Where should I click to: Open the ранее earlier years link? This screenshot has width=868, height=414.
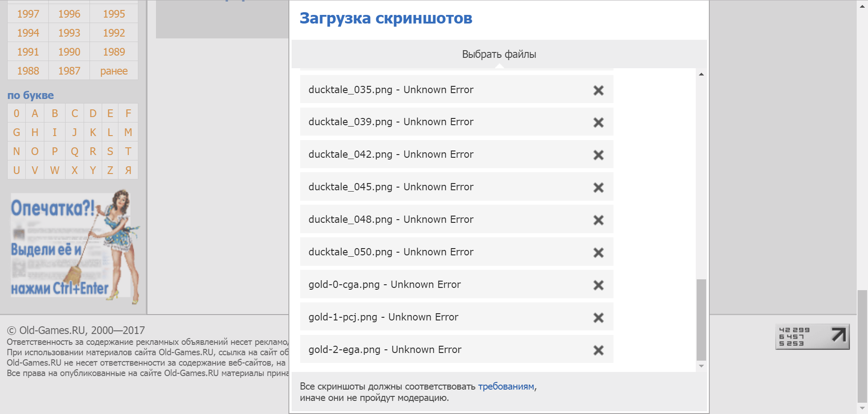point(114,71)
